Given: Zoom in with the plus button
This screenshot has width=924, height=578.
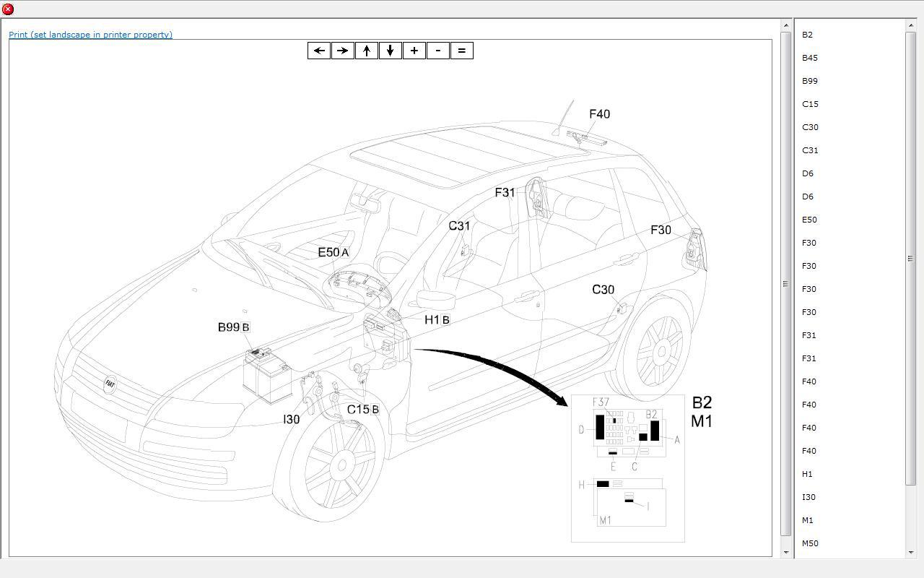Looking at the screenshot, I should [414, 51].
